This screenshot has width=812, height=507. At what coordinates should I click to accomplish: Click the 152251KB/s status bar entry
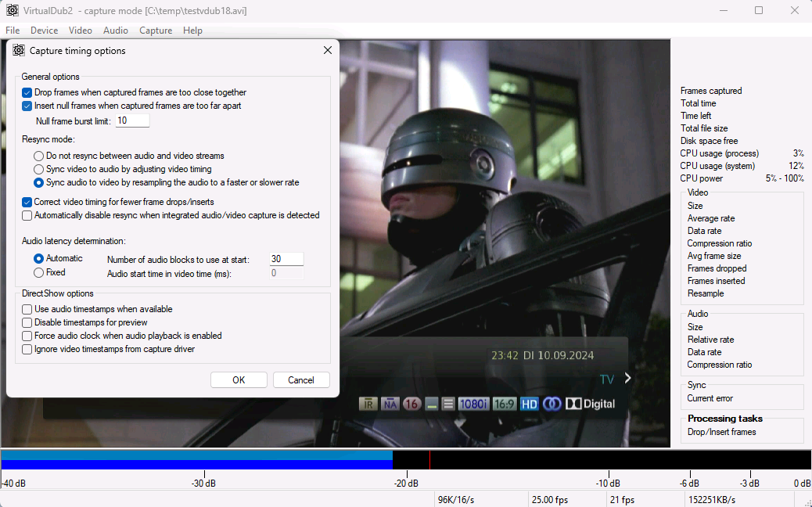(712, 500)
